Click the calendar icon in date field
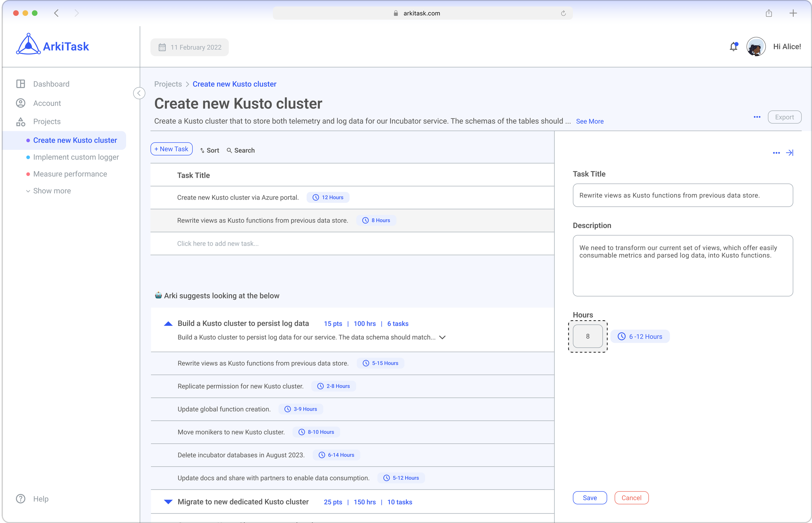Image resolution: width=812 pixels, height=523 pixels. coord(162,47)
